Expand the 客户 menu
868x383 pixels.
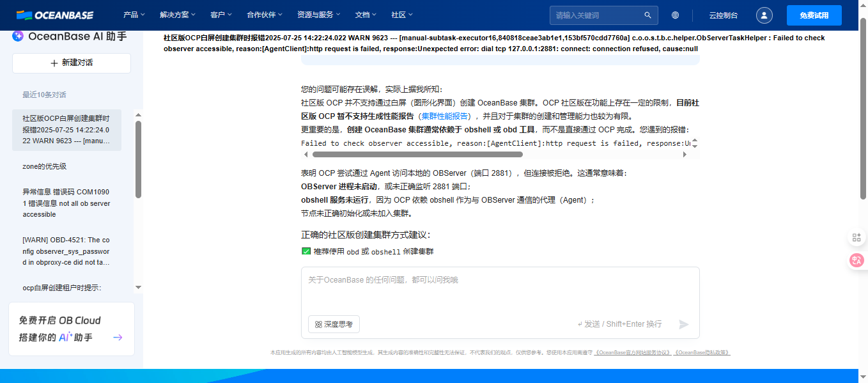tap(221, 15)
